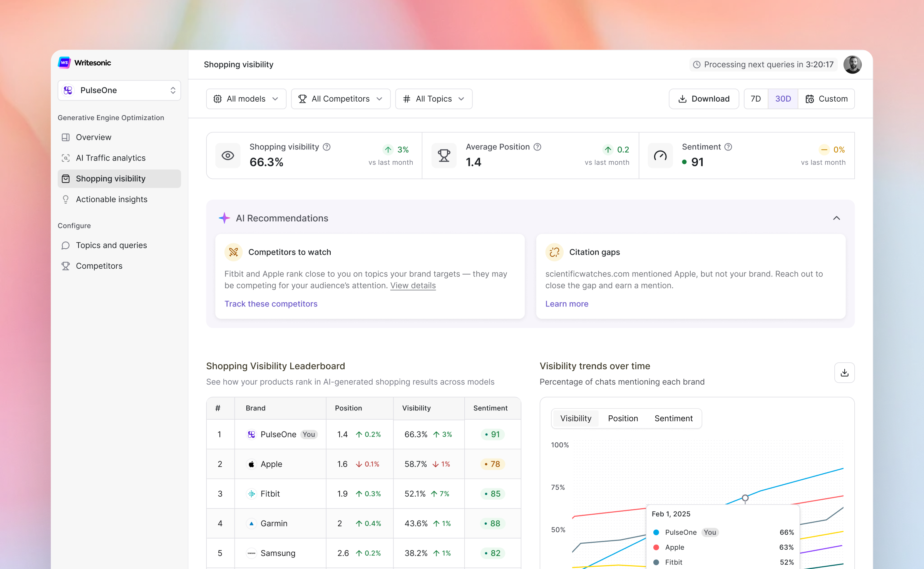
Task: Click the Shopping visibility info help icon
Action: [x=326, y=147]
